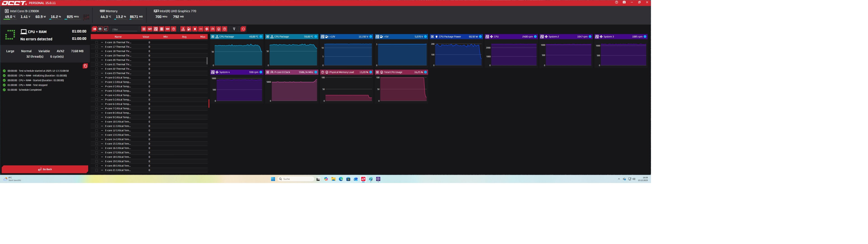Enable the E-core 21 Critical Temperature checkbox

tap(97, 170)
